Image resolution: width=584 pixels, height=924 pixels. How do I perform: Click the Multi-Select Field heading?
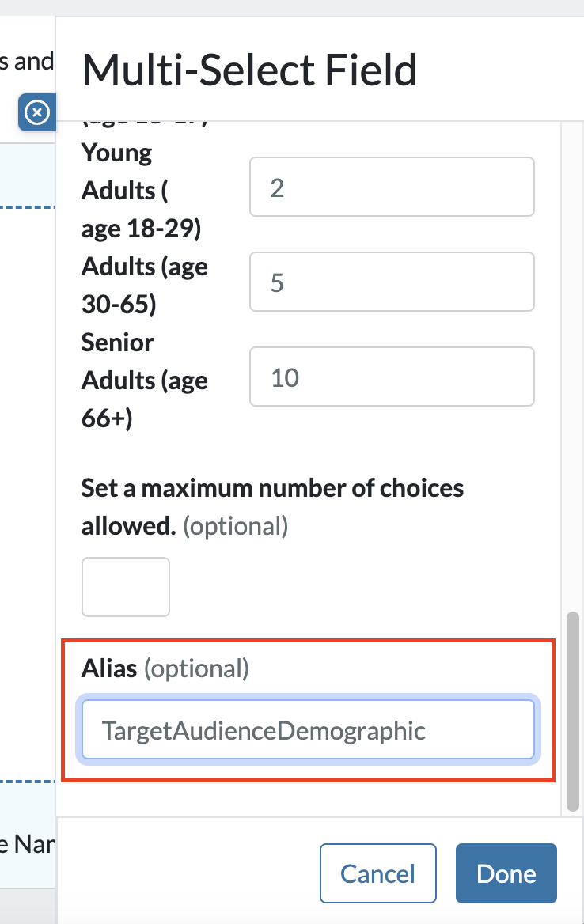click(249, 70)
